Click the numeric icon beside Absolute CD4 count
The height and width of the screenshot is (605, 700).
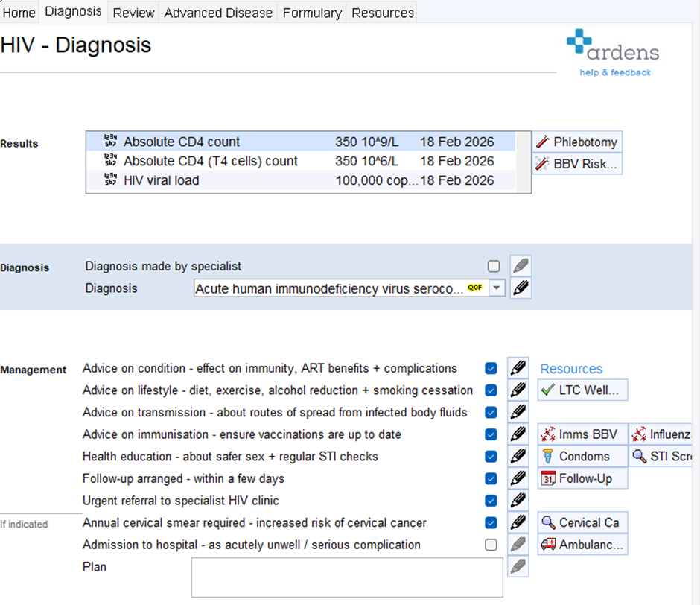(110, 141)
